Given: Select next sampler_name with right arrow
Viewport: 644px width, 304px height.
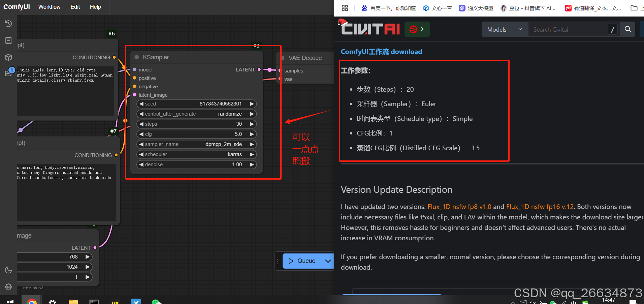Looking at the screenshot, I should tap(252, 144).
